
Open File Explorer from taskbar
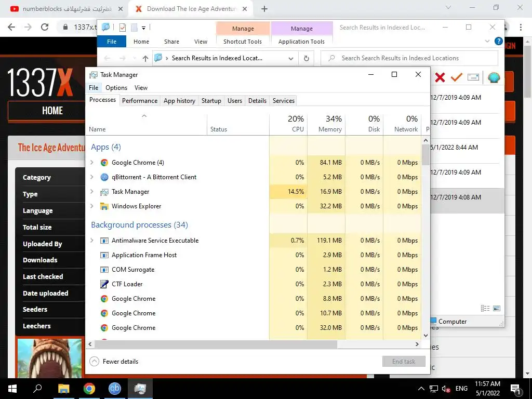(x=63, y=389)
